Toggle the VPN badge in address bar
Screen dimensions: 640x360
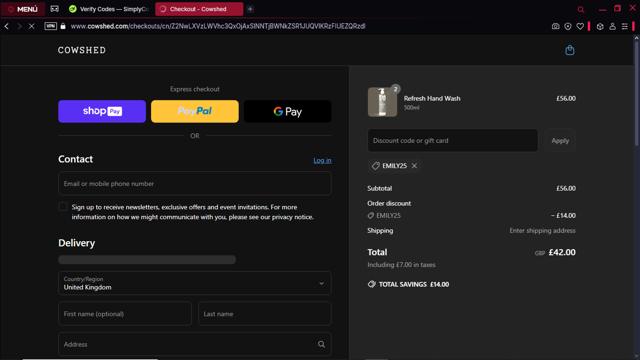pyautogui.click(x=50, y=26)
